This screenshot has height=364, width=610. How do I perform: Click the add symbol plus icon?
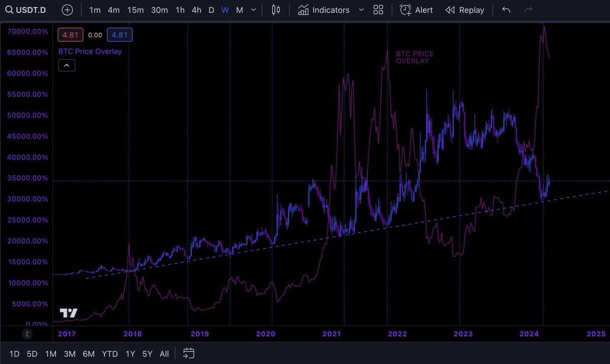point(68,10)
